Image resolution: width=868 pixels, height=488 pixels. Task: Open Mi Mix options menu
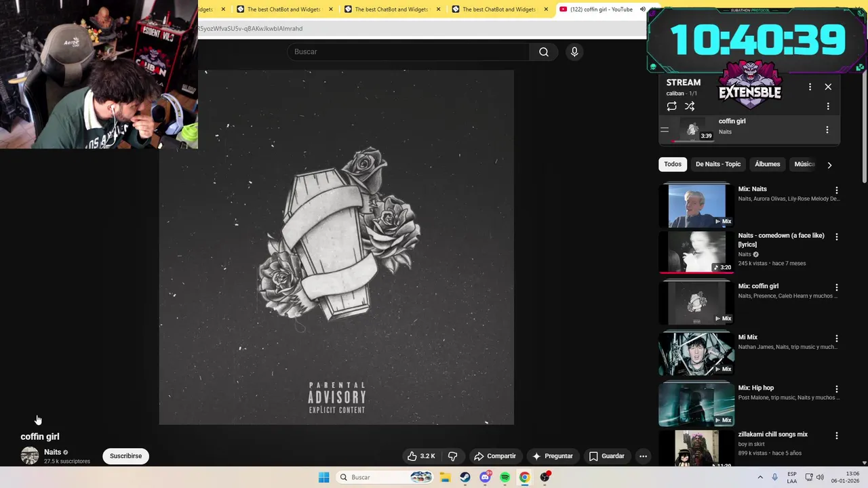point(836,338)
